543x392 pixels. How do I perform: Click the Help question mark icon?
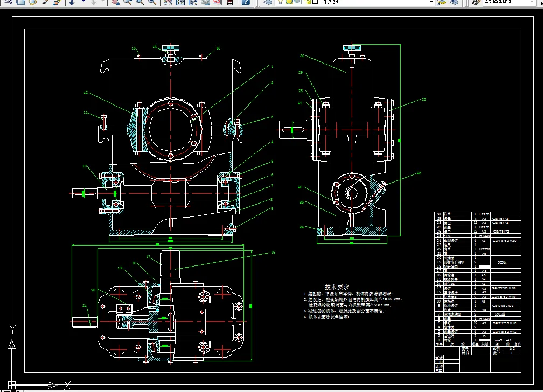pyautogui.click(x=245, y=2)
